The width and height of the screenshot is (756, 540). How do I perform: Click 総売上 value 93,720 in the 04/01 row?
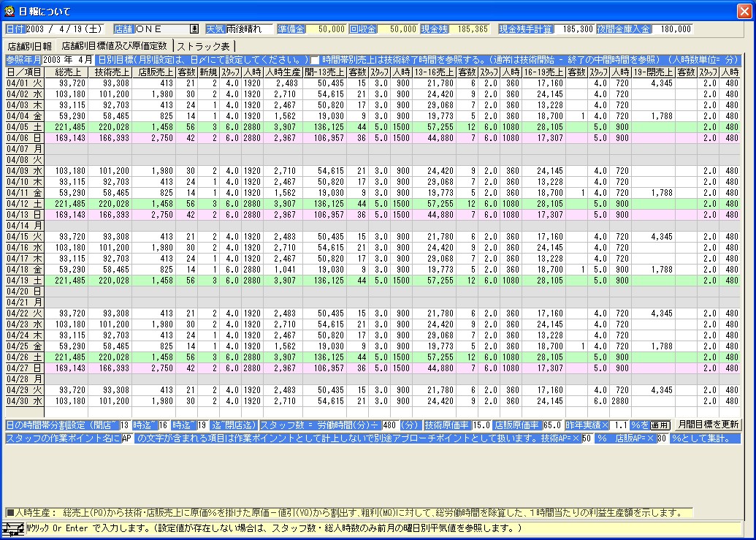(x=66, y=83)
